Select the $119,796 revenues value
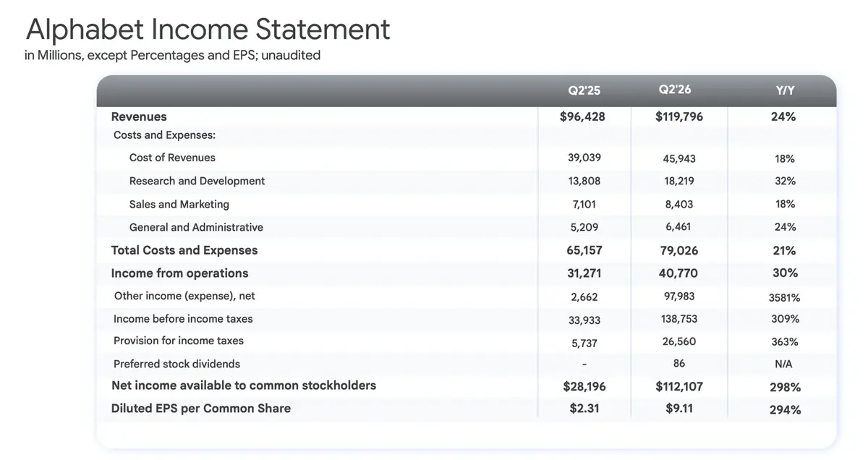This screenshot has width=868, height=460. click(x=678, y=116)
